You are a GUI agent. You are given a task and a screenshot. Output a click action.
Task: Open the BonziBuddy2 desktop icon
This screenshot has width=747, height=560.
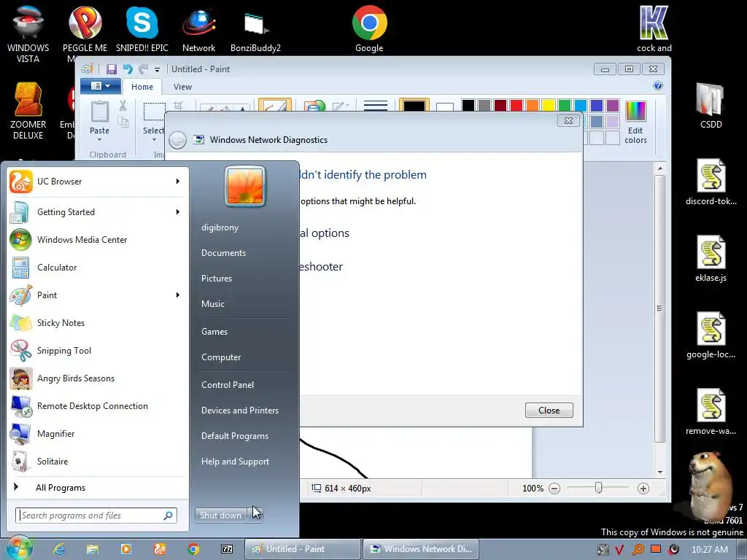[x=255, y=29]
